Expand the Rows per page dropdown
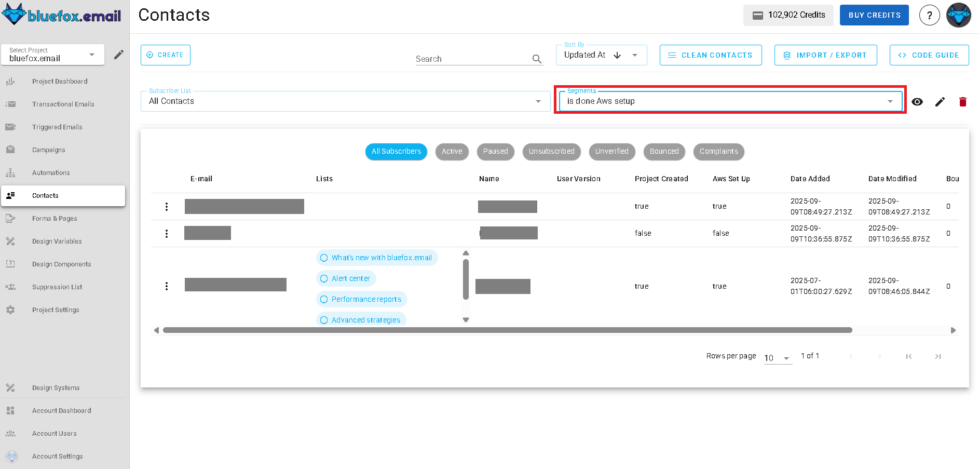980x469 pixels. tap(777, 358)
